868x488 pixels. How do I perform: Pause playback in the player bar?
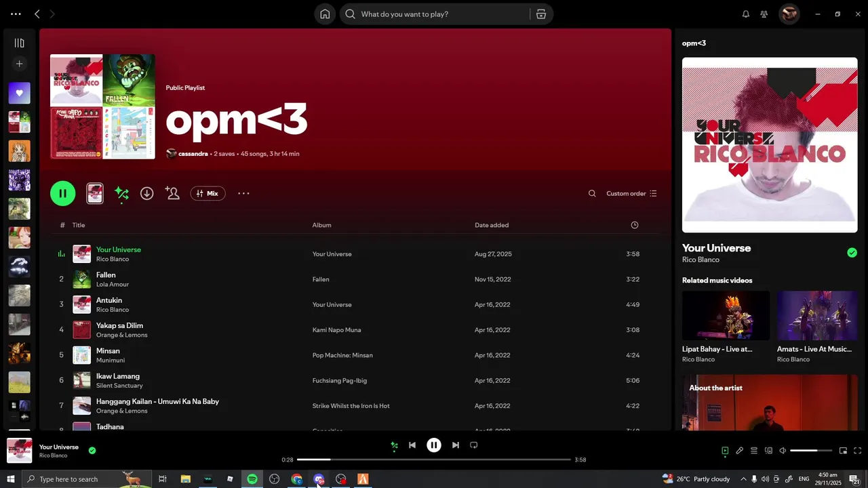(x=434, y=445)
